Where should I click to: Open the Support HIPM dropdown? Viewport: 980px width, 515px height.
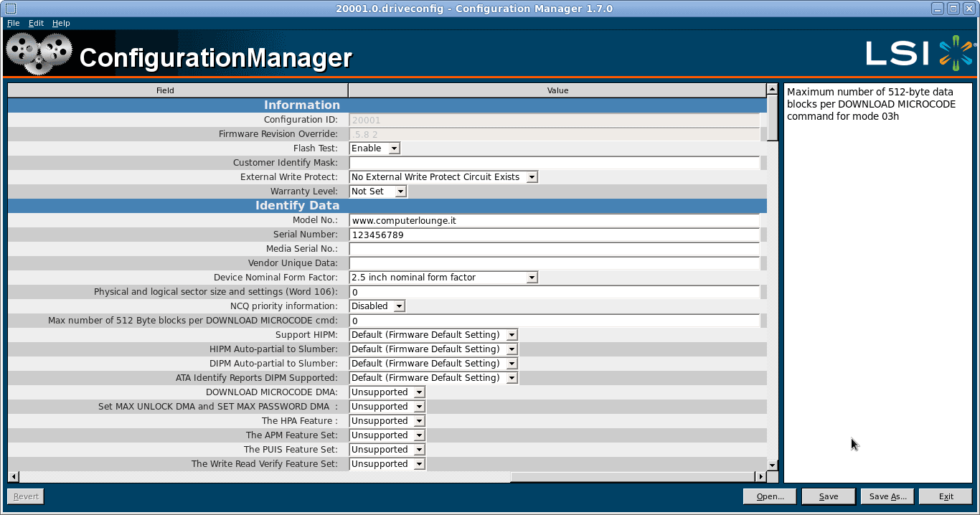click(512, 334)
